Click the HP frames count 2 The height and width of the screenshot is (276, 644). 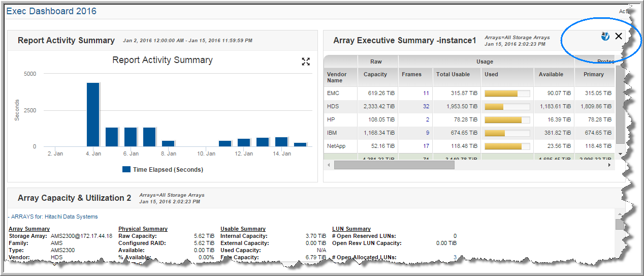427,120
